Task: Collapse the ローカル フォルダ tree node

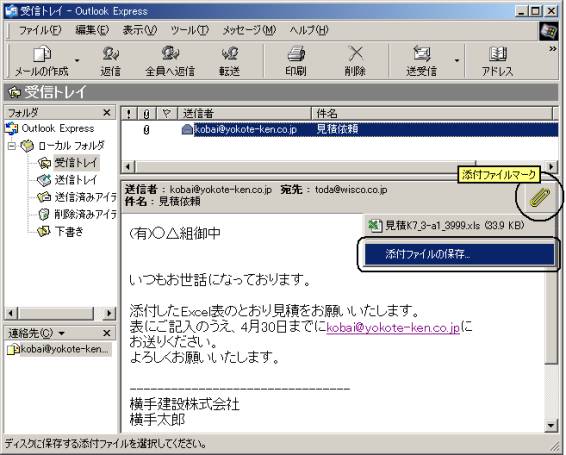Action: coord(12,146)
